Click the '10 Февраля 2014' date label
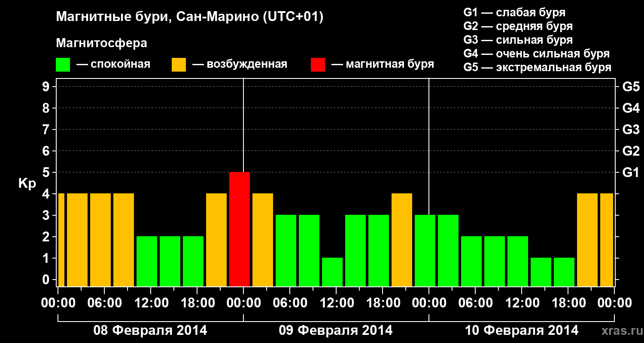 tap(522, 331)
